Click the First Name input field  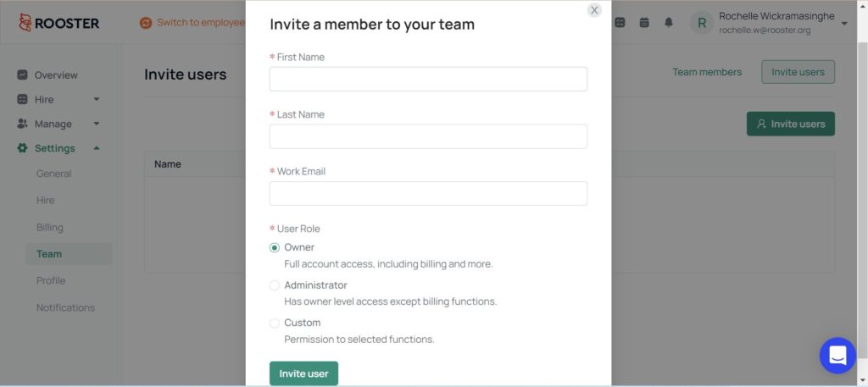(x=428, y=79)
